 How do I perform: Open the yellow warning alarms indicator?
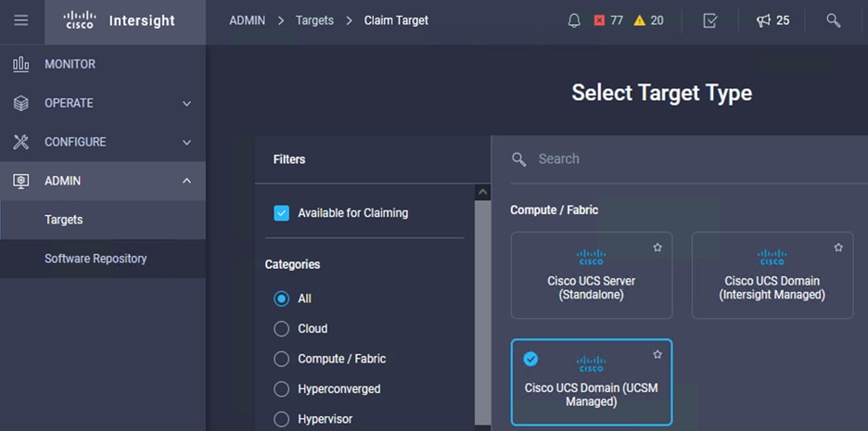point(649,20)
